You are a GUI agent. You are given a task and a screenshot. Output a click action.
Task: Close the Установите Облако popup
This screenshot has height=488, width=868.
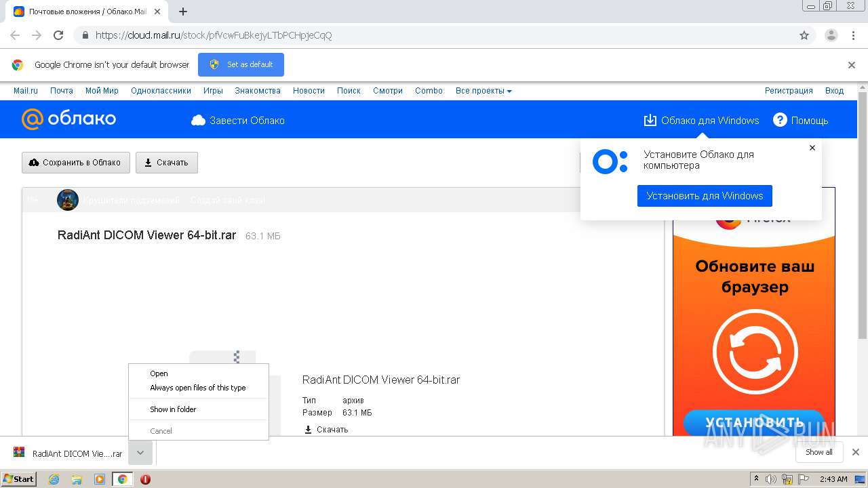click(x=812, y=148)
